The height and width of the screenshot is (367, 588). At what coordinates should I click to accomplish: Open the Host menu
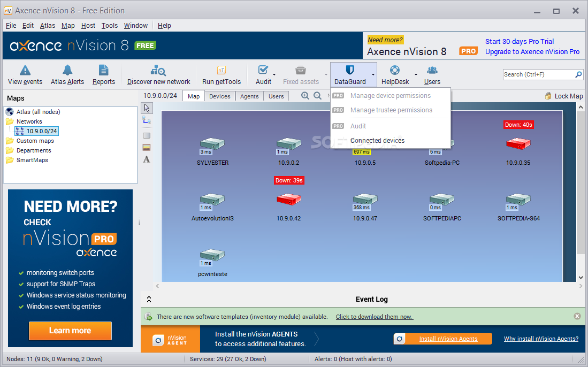(x=88, y=26)
